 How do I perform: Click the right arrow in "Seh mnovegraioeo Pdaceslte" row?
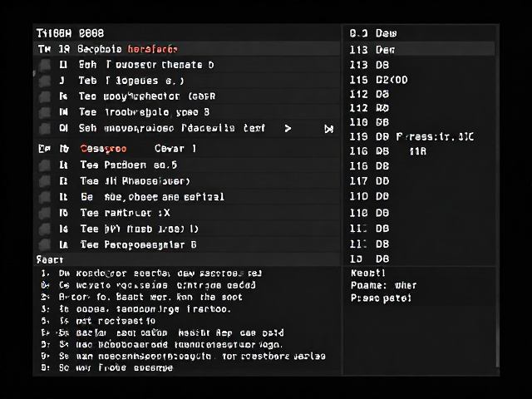pyautogui.click(x=288, y=129)
